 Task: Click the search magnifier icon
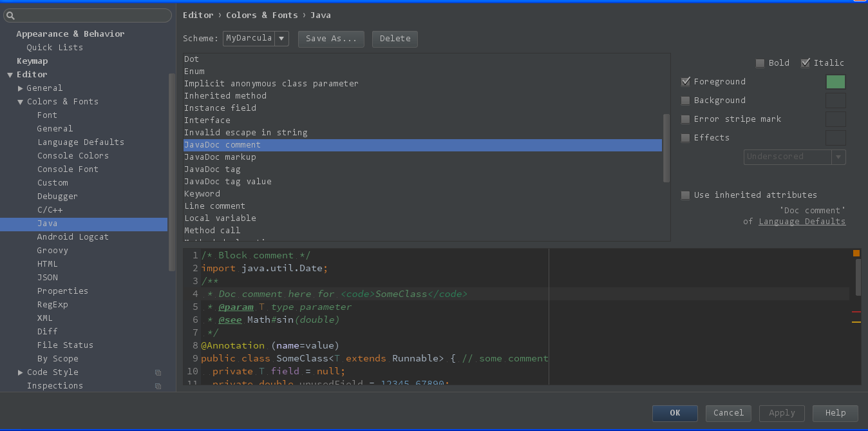coord(10,15)
